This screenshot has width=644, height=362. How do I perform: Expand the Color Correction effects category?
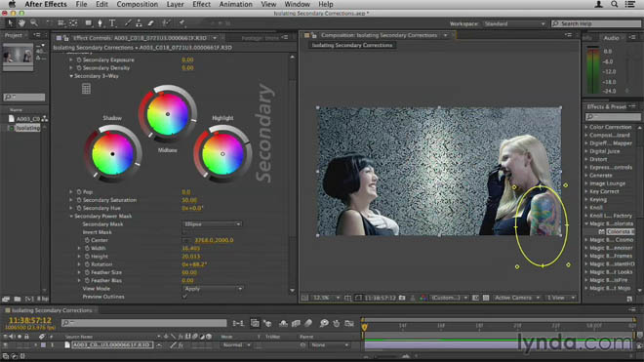pyautogui.click(x=586, y=128)
